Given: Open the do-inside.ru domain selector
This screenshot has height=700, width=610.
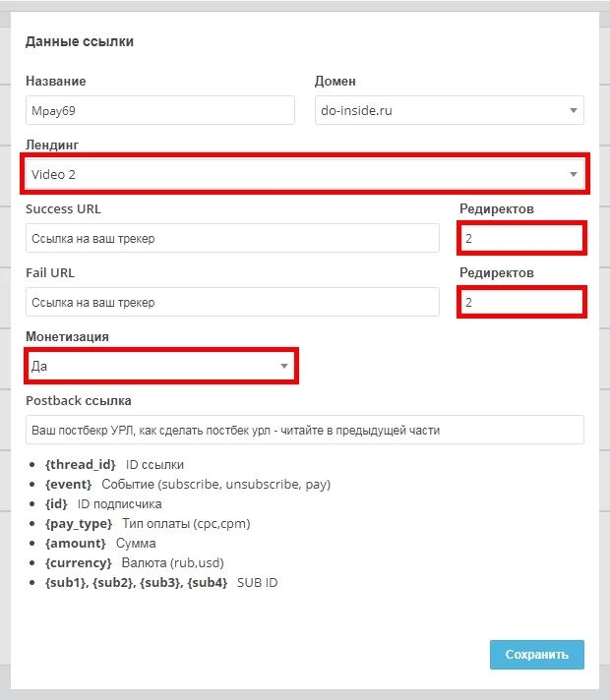Looking at the screenshot, I should pos(449,110).
